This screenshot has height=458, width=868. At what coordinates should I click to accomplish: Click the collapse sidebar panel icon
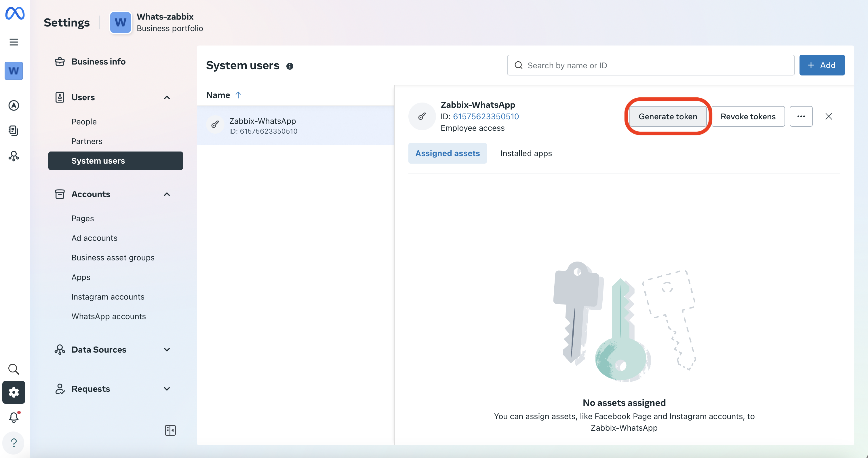pyautogui.click(x=170, y=430)
